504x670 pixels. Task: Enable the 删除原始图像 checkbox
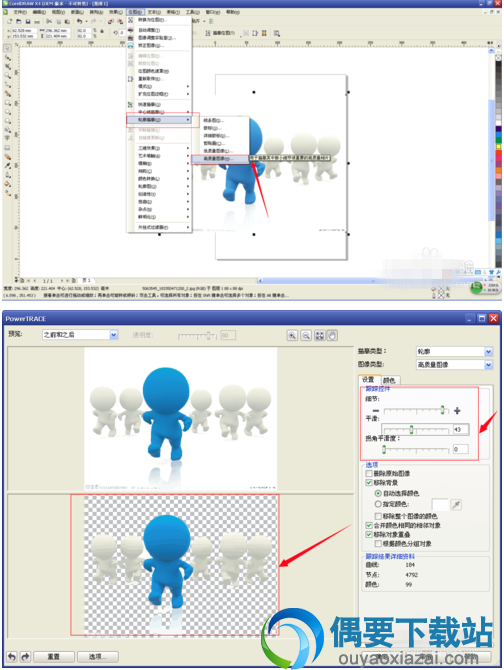(x=369, y=473)
